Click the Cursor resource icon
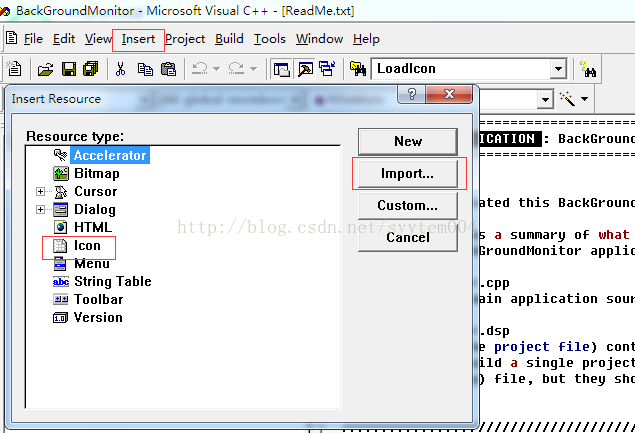Viewport: 635px width, 433px height. pos(61,192)
